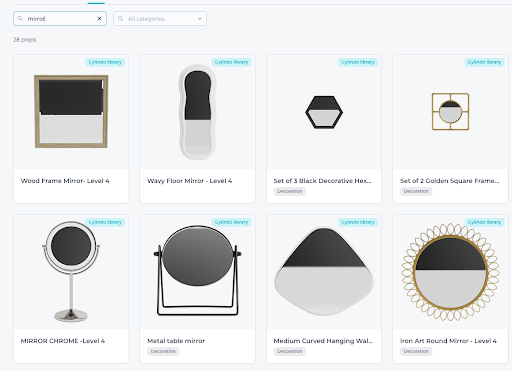Click Cylindo library badge on MIRROR CHROME card

pos(105,222)
